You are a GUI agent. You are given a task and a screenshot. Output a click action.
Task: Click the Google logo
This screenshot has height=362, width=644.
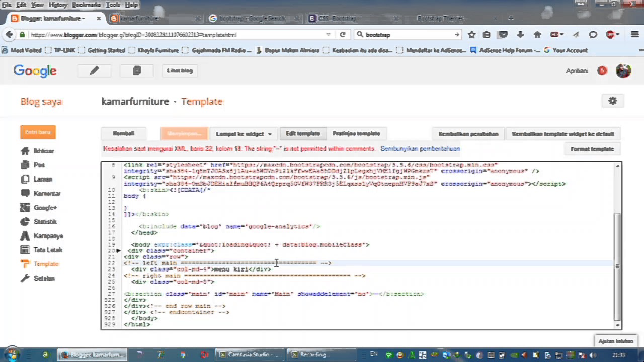coord(35,71)
